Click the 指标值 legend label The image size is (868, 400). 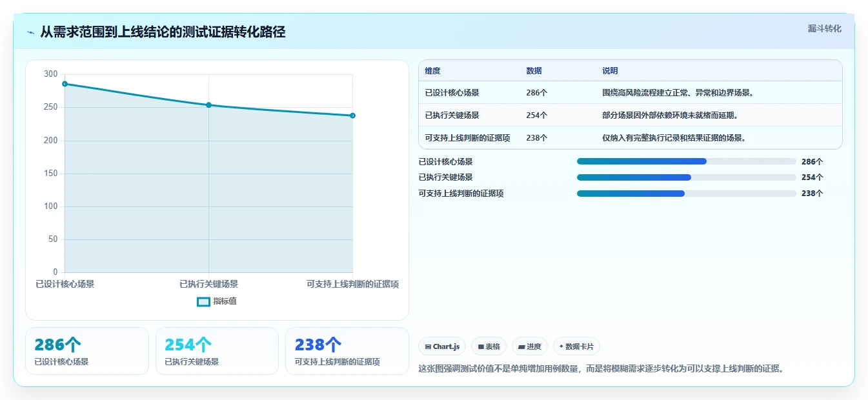click(225, 301)
